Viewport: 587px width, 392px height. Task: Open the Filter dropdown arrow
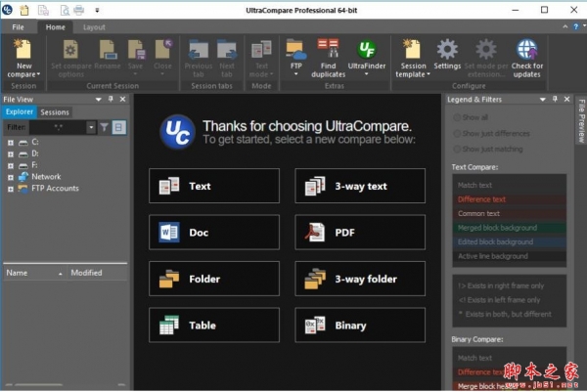tap(91, 127)
